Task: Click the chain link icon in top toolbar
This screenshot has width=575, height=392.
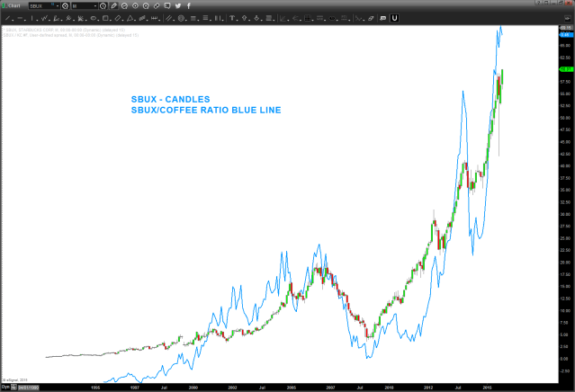Action: (x=155, y=5)
